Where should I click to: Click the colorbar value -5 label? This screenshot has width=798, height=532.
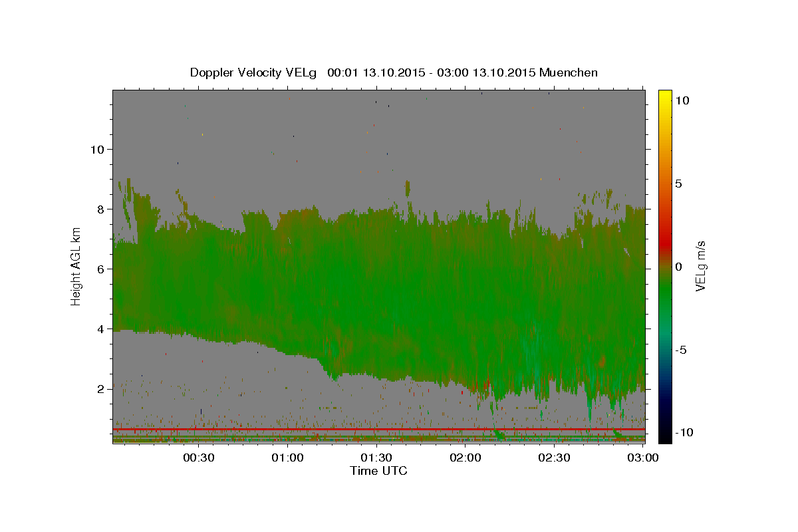682,349
